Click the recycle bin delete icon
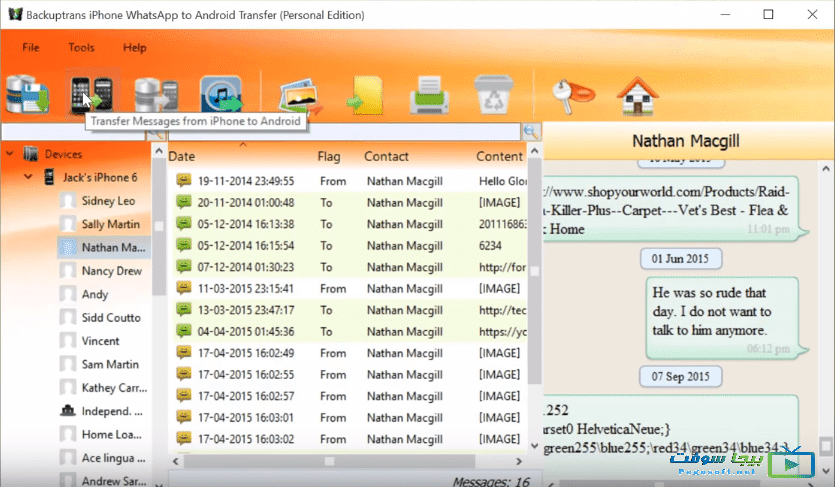The width and height of the screenshot is (835, 487). point(494,94)
